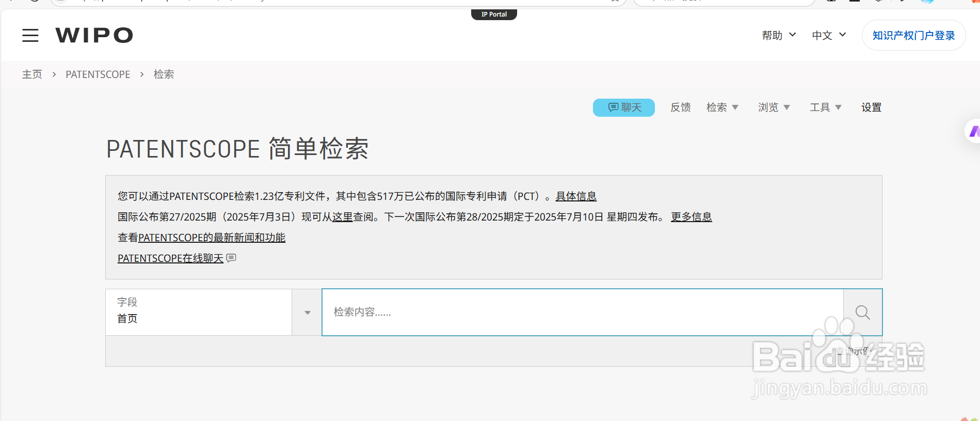Image resolution: width=980 pixels, height=421 pixels.
Task: Expand the 帮助 help dropdown
Action: pos(779,35)
